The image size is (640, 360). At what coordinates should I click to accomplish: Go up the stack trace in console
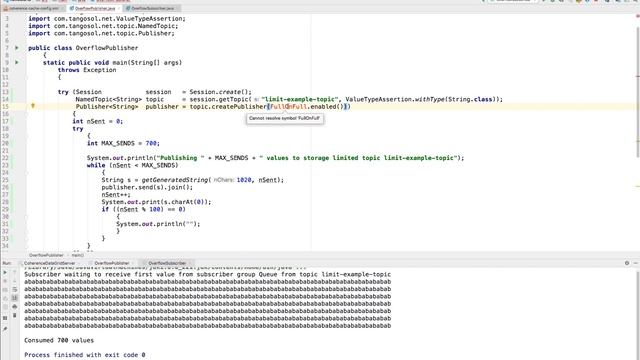(15, 272)
